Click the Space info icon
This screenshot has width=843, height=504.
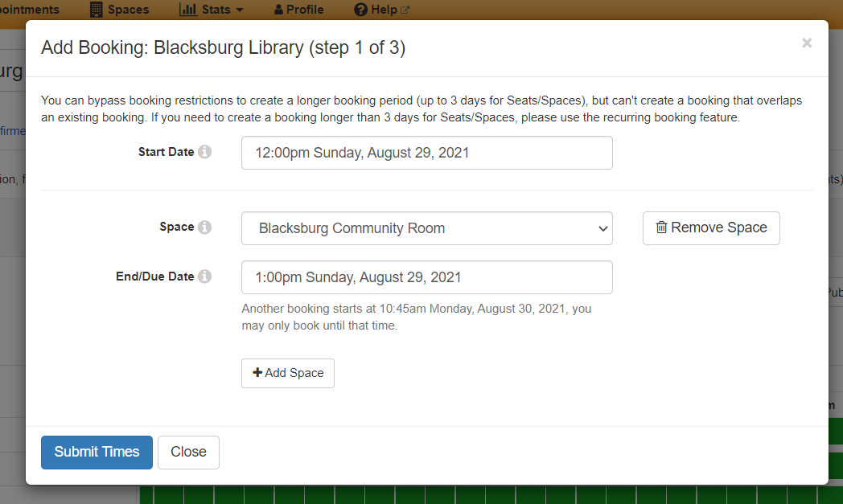(x=204, y=227)
